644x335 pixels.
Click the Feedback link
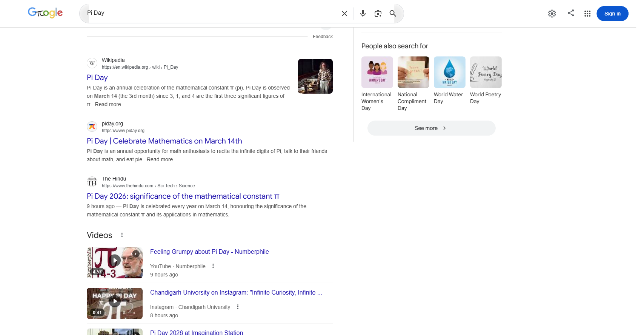click(x=323, y=37)
